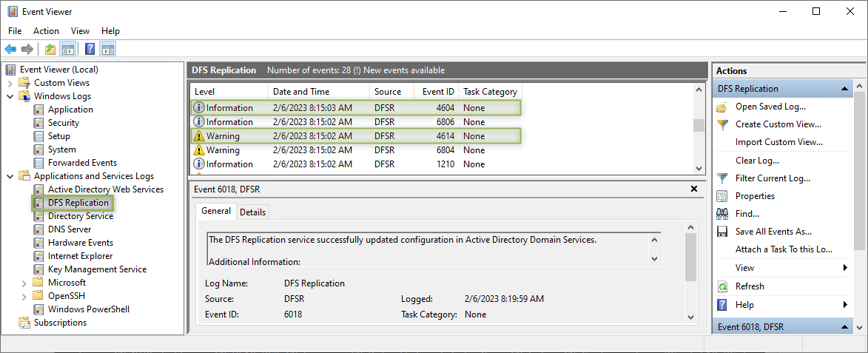This screenshot has height=353, width=868.
Task: Click the Find binoculars icon in Actions
Action: (x=722, y=214)
